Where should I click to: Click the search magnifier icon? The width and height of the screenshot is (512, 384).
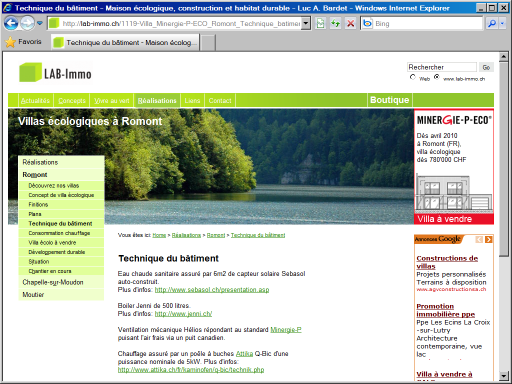click(492, 24)
